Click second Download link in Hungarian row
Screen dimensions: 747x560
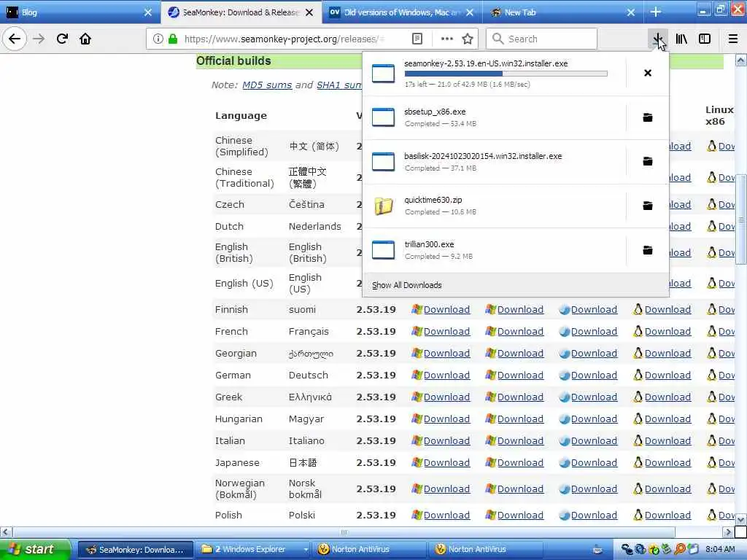click(x=520, y=419)
